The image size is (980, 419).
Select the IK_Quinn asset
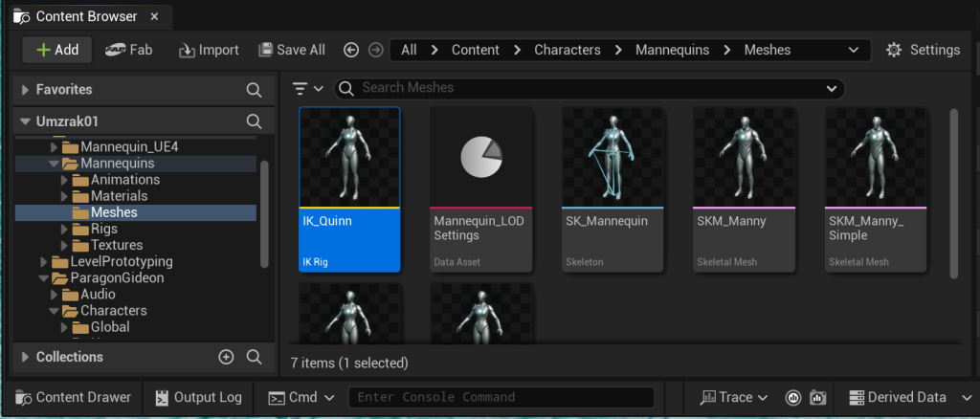point(349,189)
